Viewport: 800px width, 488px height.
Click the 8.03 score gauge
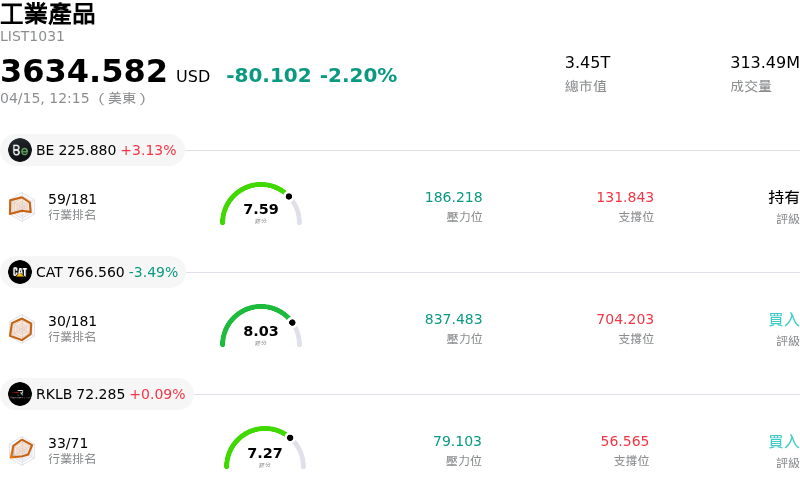pyautogui.click(x=261, y=327)
